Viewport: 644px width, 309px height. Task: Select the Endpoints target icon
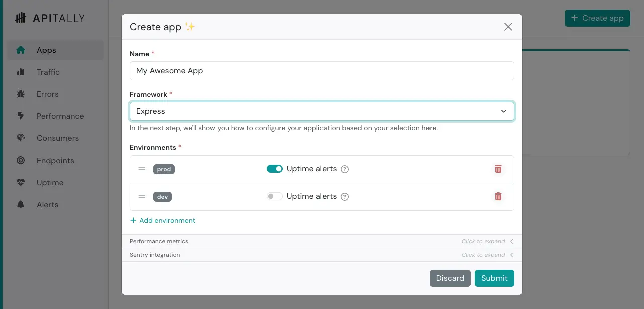[x=21, y=160]
